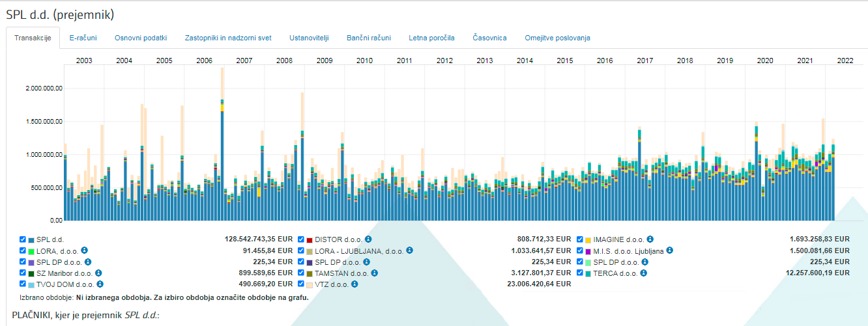
Task: Click the blue SPL d.d. legend color swatch
Action: pyautogui.click(x=31, y=239)
